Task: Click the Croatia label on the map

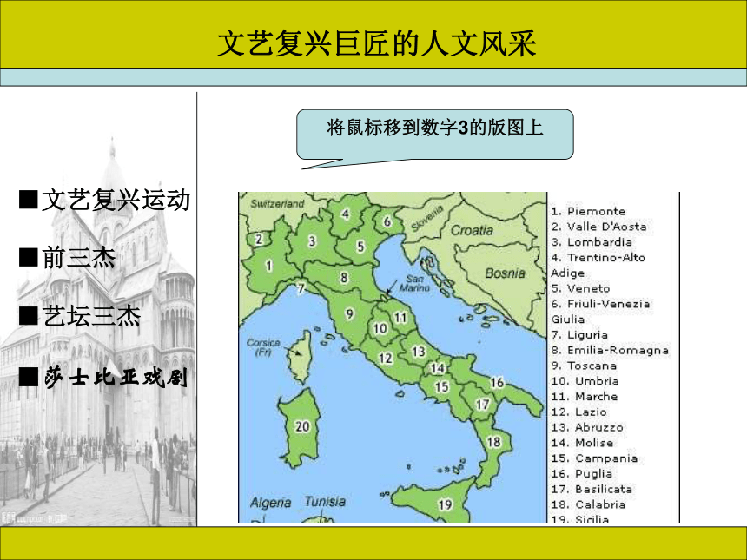Action: click(x=472, y=230)
